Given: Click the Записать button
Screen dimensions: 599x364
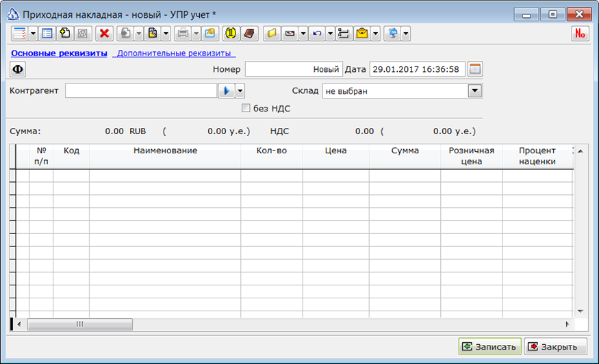Looking at the screenshot, I should click(489, 346).
